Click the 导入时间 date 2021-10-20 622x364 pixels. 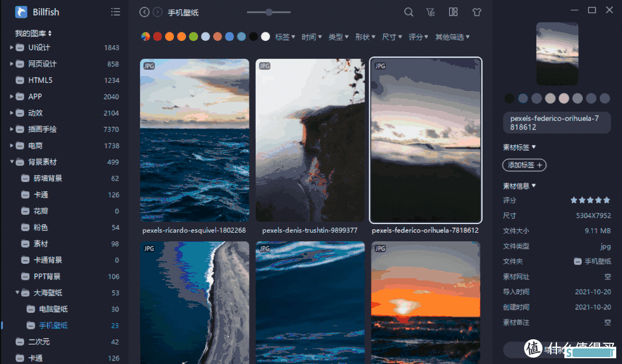pos(593,292)
